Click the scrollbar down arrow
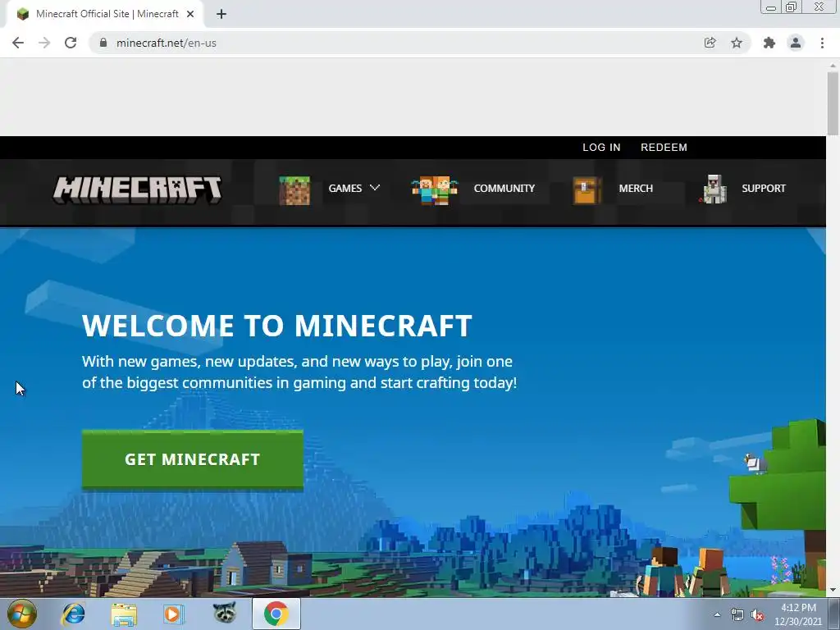This screenshot has width=840, height=630. point(833,590)
